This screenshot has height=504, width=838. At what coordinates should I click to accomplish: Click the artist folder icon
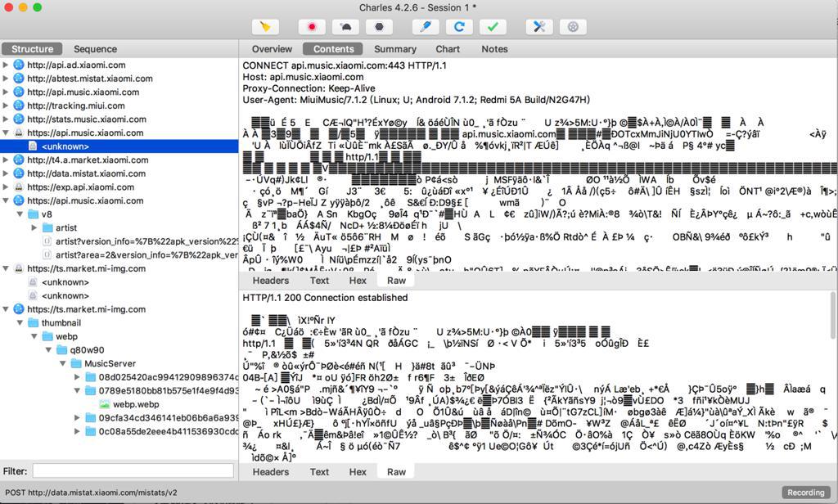pos(47,227)
